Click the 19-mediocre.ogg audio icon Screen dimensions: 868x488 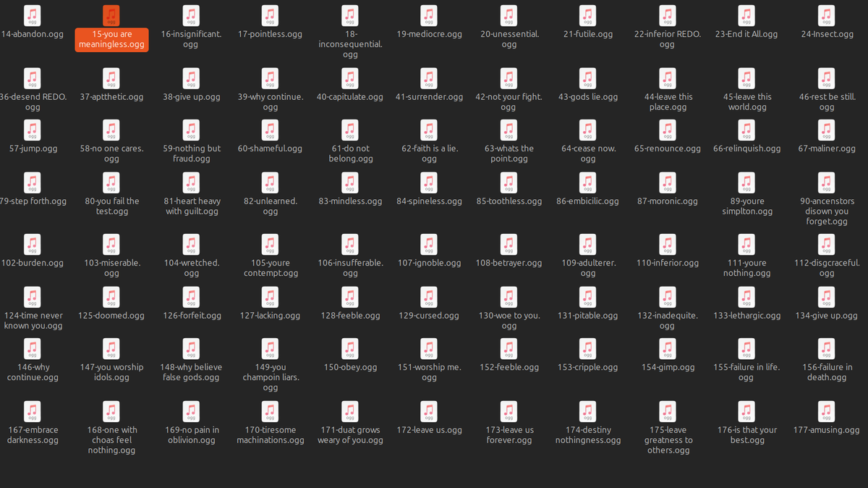point(429,15)
